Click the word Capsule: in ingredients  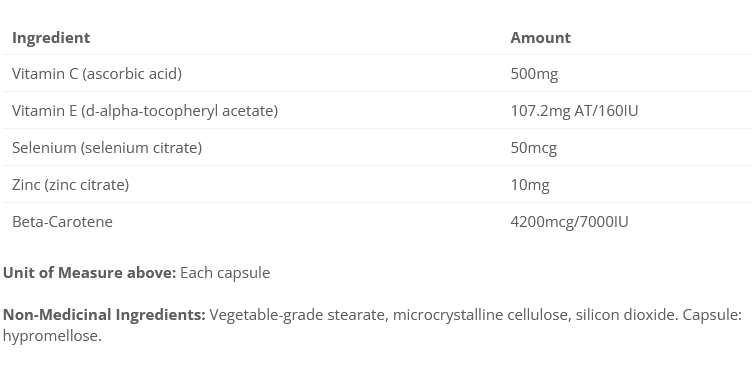712,315
